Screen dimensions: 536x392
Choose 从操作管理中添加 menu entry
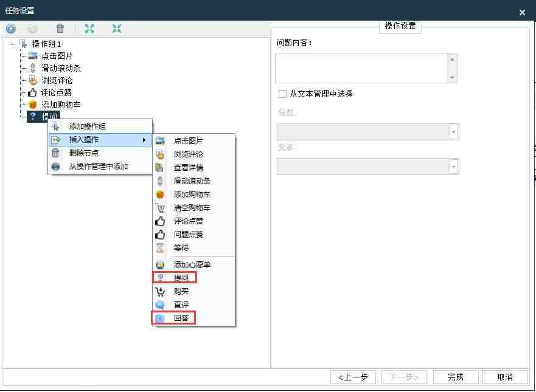click(100, 167)
